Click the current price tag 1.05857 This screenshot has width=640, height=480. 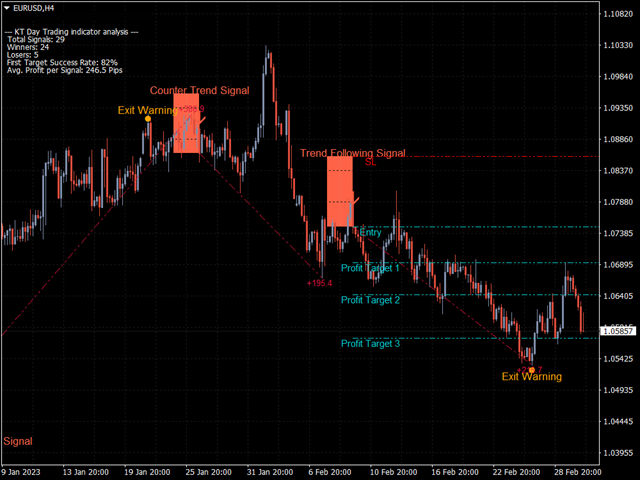[x=618, y=331]
